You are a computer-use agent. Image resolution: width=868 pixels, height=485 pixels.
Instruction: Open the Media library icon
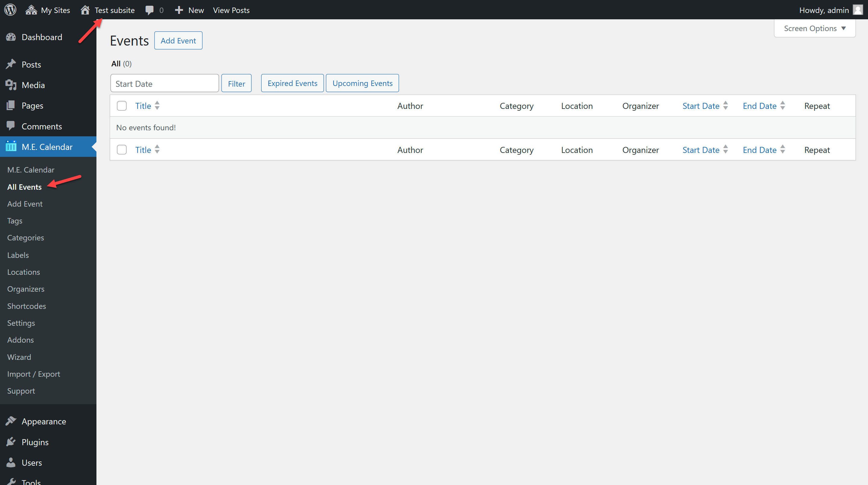click(x=11, y=85)
